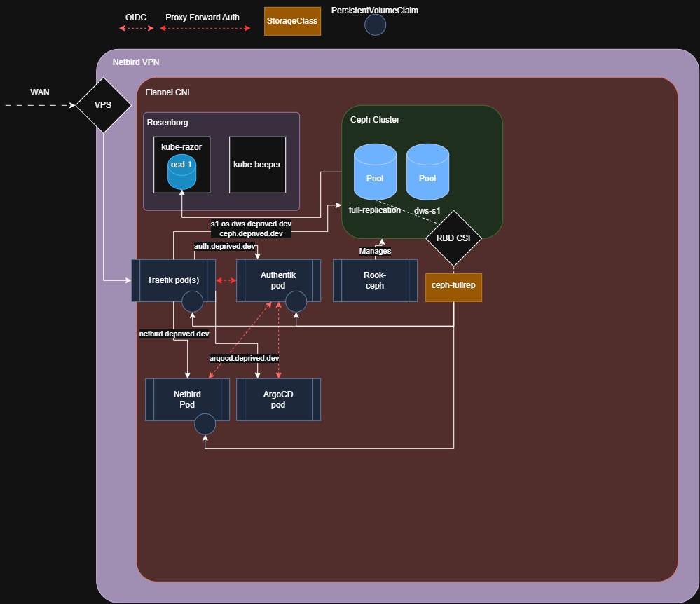Click the full-replication pool caption
This screenshot has height=604, width=700.
tap(375, 210)
